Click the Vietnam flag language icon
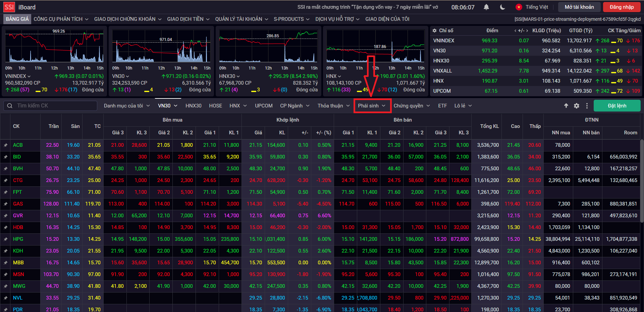The width and height of the screenshot is (644, 312). pos(519,7)
